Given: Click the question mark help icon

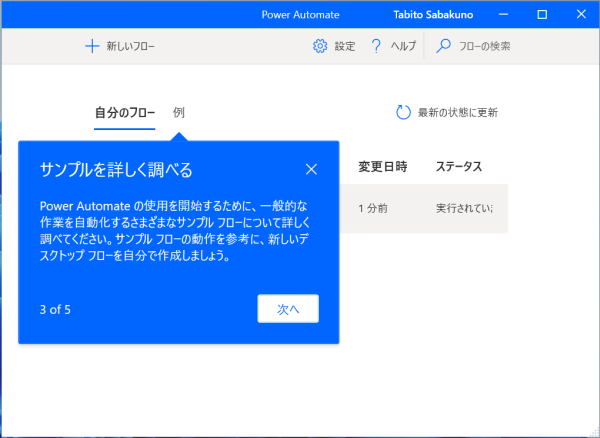Looking at the screenshot, I should click(376, 46).
